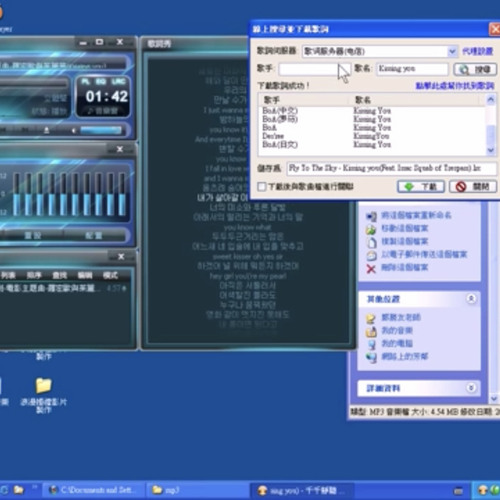Switch to the mp3 folder taskbar button
Screen dimensions: 500x500
click(197, 490)
